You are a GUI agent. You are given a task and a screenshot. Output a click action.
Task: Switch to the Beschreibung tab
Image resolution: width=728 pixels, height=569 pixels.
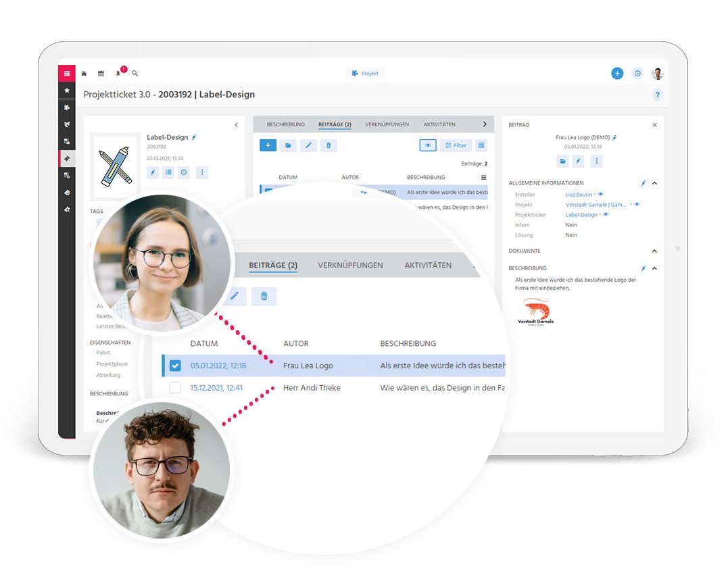(285, 124)
